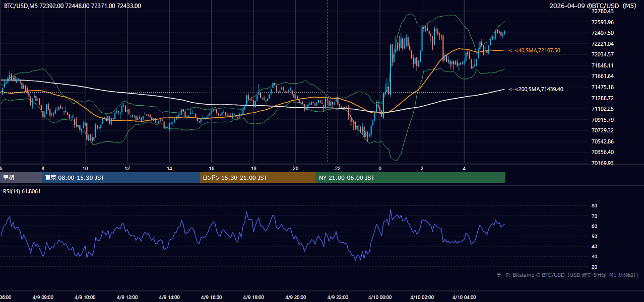Click price axis label 70915.79
Image resolution: width=644 pixels, height=302 pixels.
pos(602,120)
